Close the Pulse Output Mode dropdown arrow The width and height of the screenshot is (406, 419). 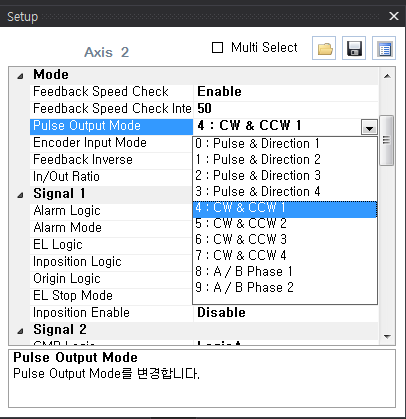(369, 127)
